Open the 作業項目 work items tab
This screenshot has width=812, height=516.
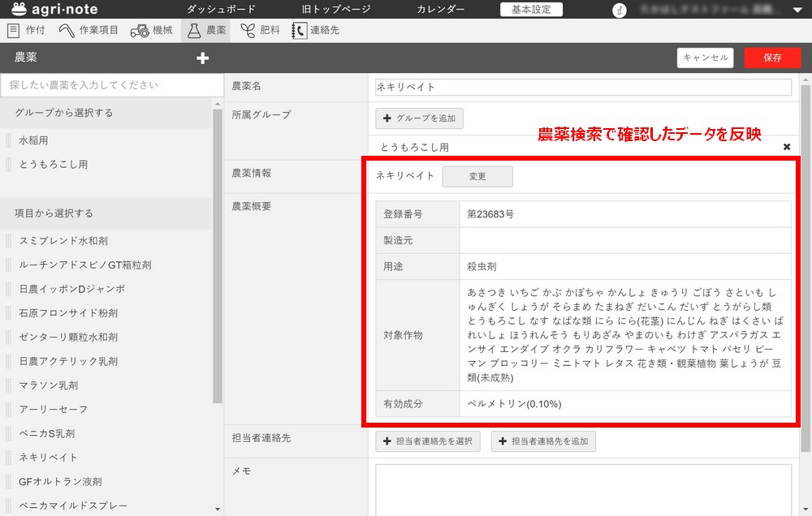pos(89,31)
